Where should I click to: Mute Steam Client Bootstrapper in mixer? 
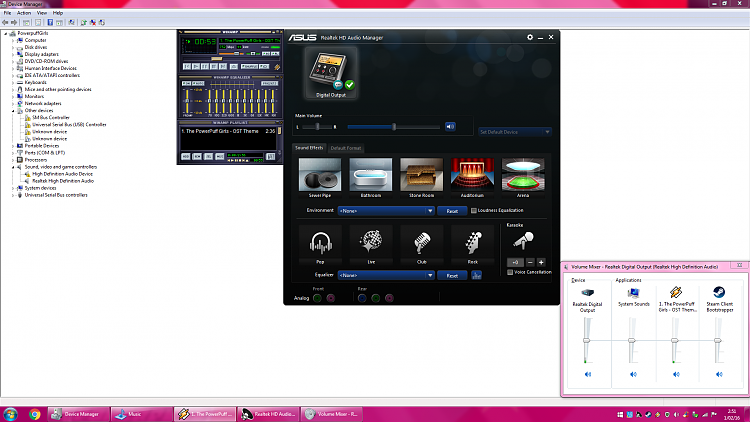pyautogui.click(x=719, y=374)
